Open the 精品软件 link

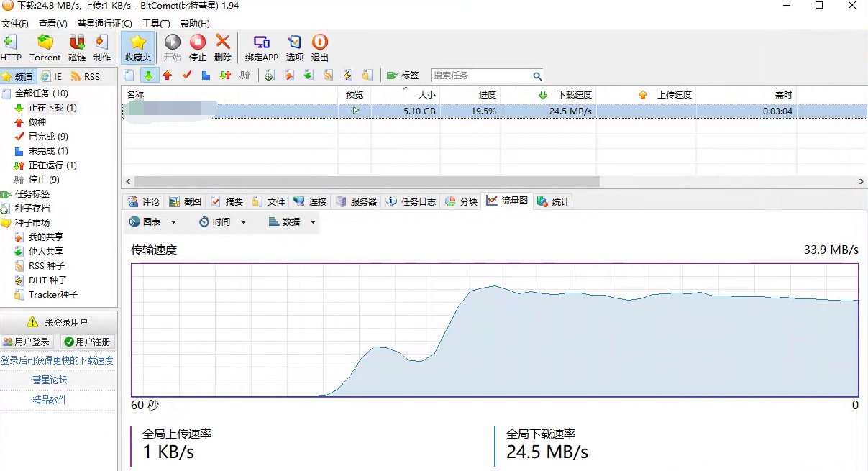50,400
